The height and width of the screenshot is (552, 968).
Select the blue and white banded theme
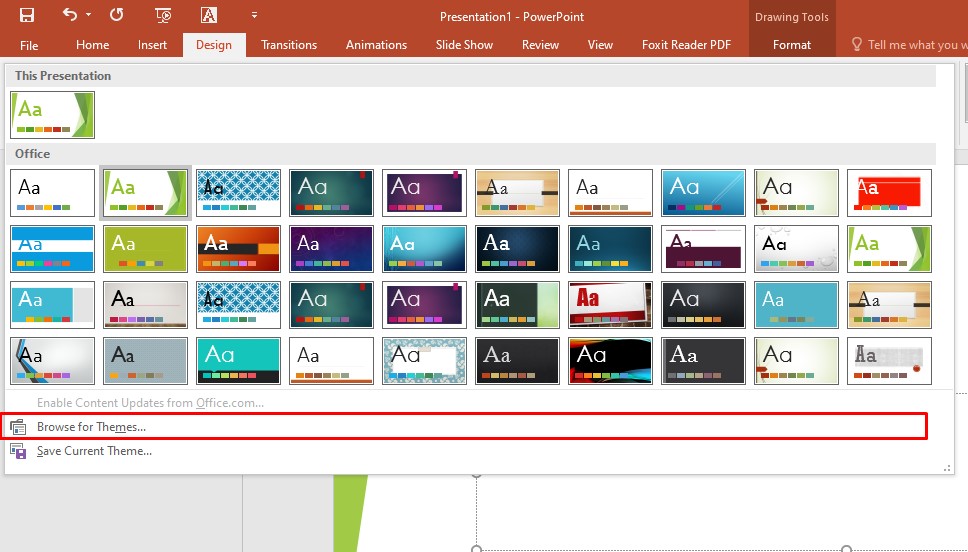52,249
